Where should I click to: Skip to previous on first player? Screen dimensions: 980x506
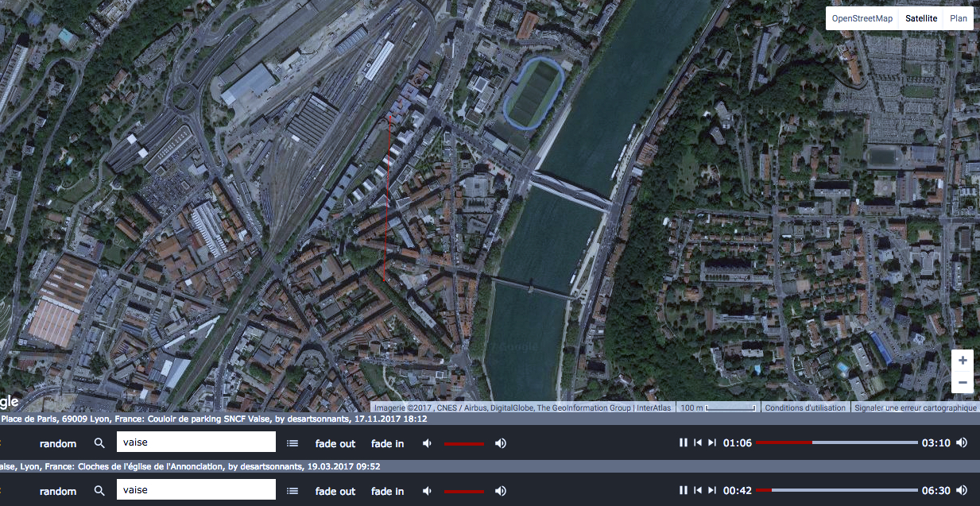pyautogui.click(x=698, y=443)
